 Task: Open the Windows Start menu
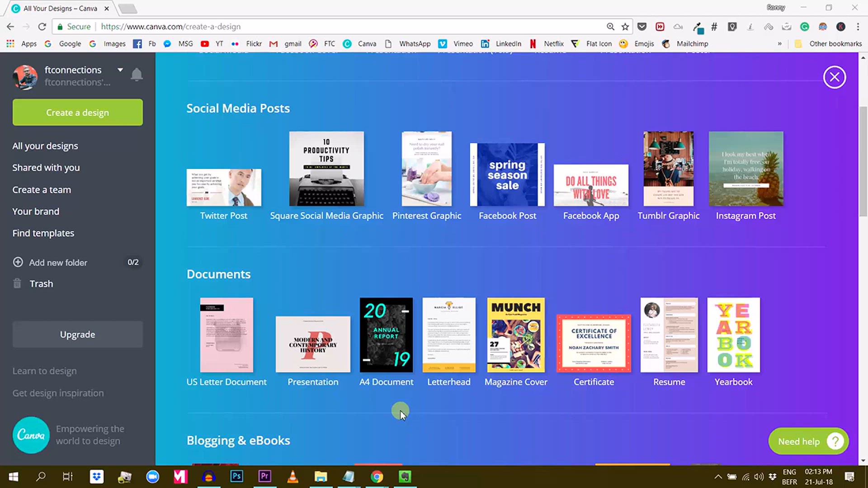[x=14, y=477]
